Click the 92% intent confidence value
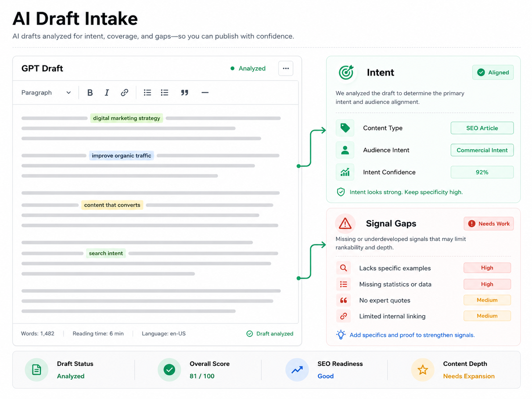The height and width of the screenshot is (399, 532). [482, 172]
